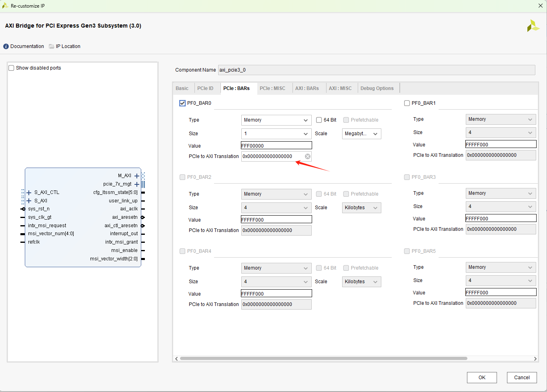The image size is (547, 392).
Task: Switch to the PCIe ID tab
Action: [x=205, y=88]
